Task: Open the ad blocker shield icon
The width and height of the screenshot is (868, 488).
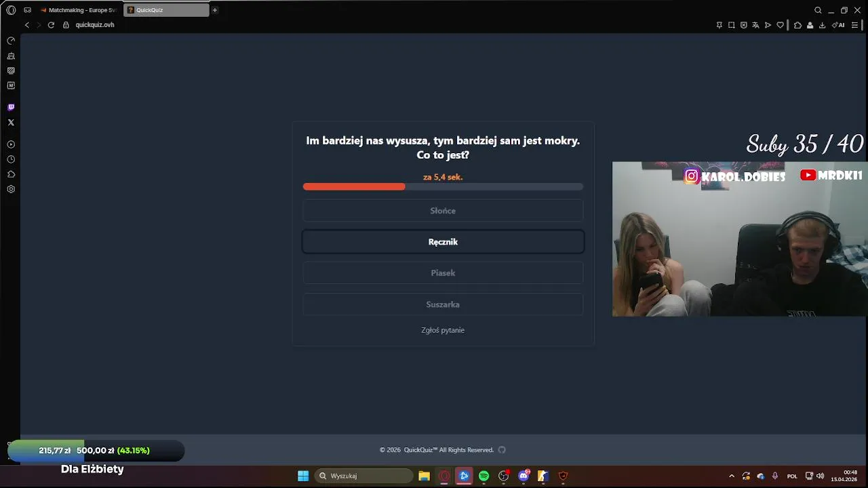Action: click(x=744, y=25)
